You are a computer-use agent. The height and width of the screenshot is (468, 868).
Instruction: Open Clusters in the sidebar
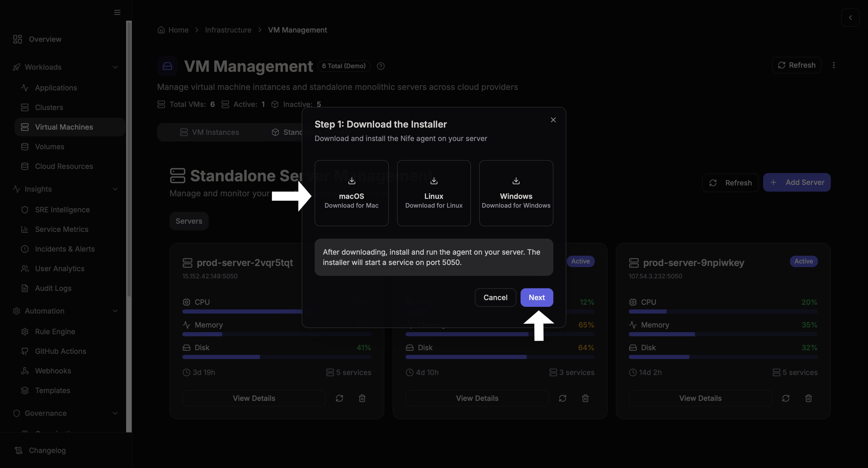pos(49,107)
